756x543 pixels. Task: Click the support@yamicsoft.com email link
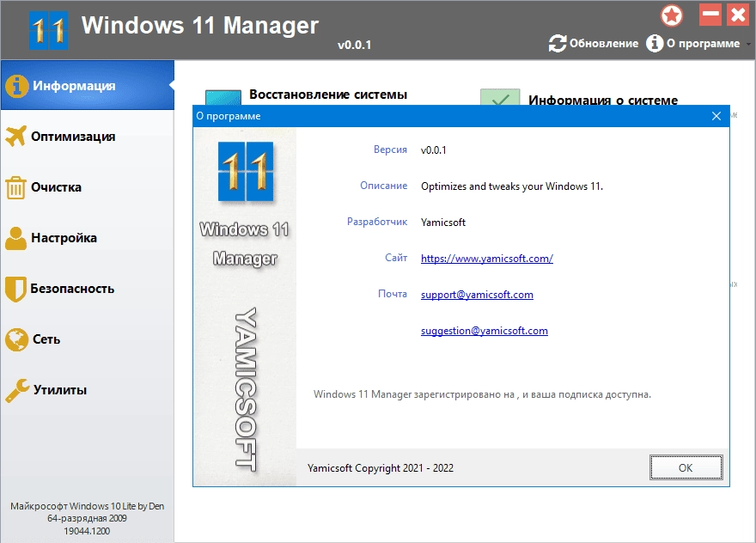point(477,295)
